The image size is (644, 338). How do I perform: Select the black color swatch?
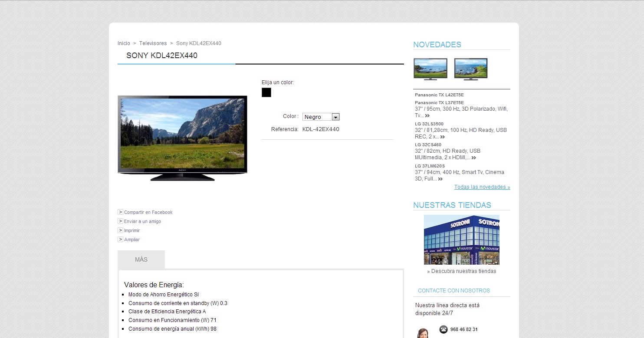[266, 92]
